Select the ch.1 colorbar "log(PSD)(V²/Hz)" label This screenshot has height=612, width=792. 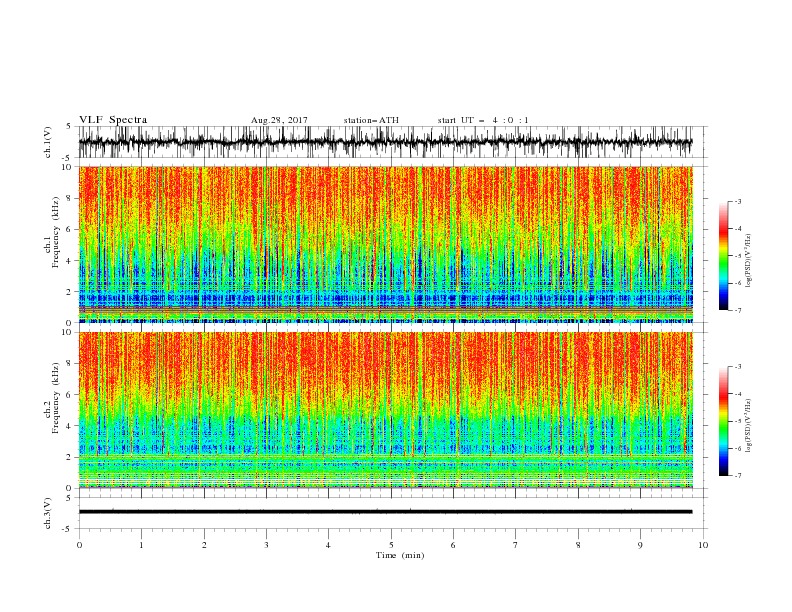click(748, 261)
